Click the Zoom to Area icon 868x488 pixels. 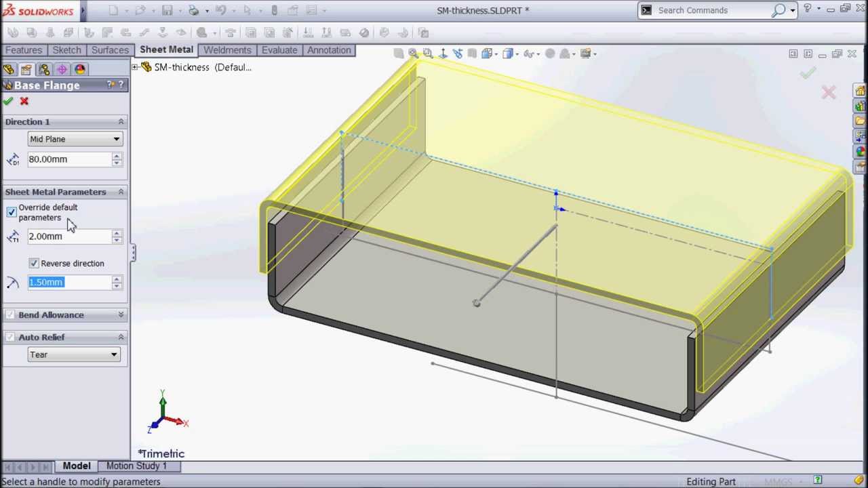point(428,54)
